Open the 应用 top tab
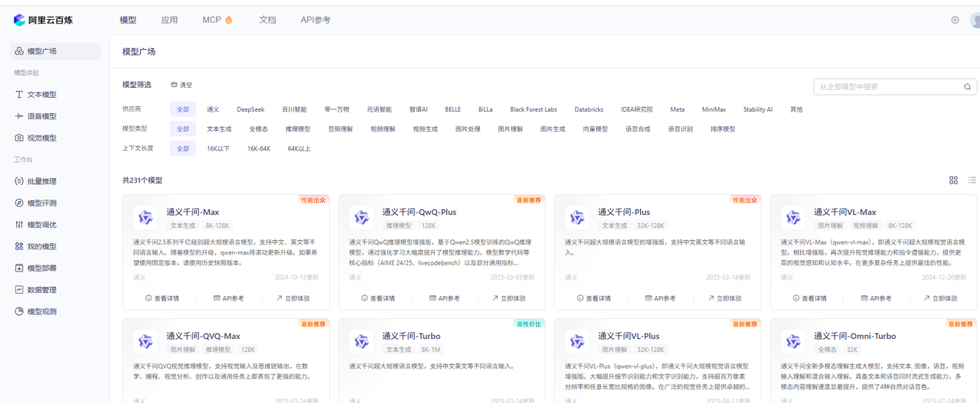The image size is (980, 403). point(169,20)
